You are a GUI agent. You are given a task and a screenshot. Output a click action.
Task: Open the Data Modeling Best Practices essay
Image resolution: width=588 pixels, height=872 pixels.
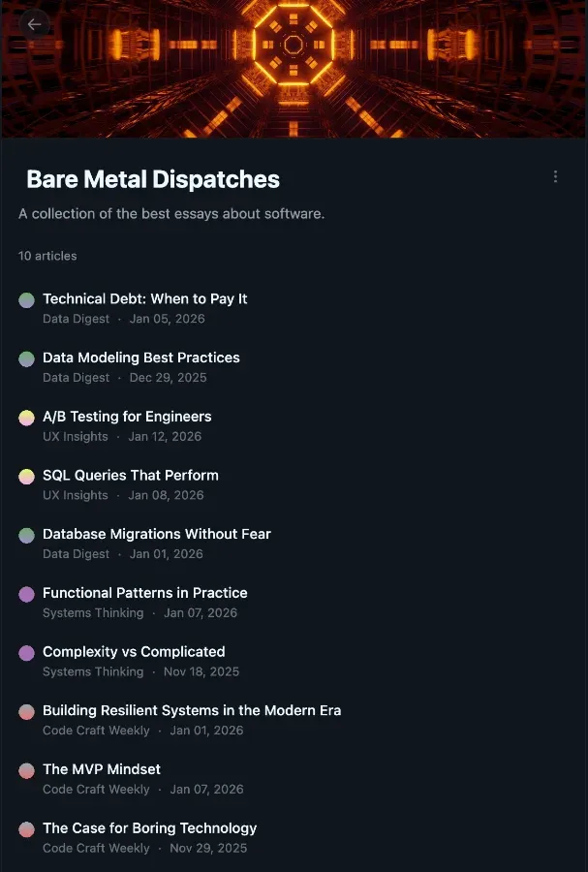click(x=141, y=358)
